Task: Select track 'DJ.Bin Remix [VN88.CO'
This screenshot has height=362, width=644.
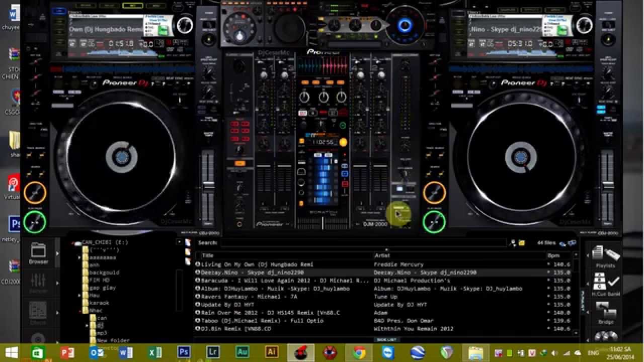Action: coord(235,329)
